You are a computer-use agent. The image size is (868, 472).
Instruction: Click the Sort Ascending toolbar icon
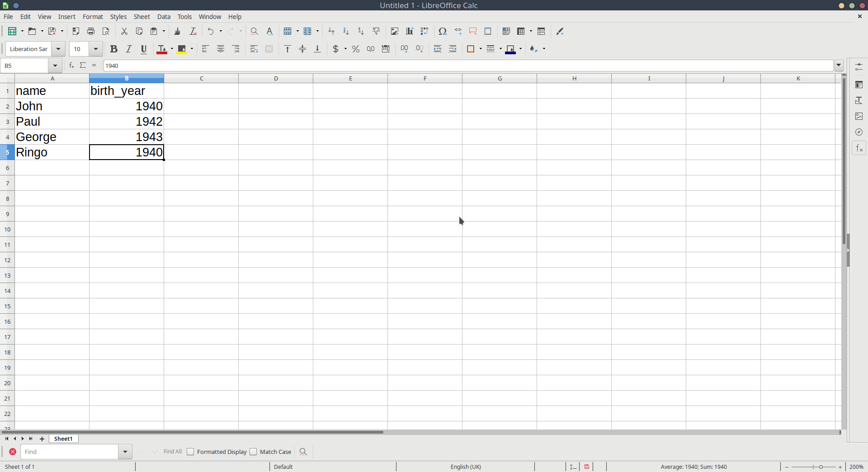tap(346, 31)
